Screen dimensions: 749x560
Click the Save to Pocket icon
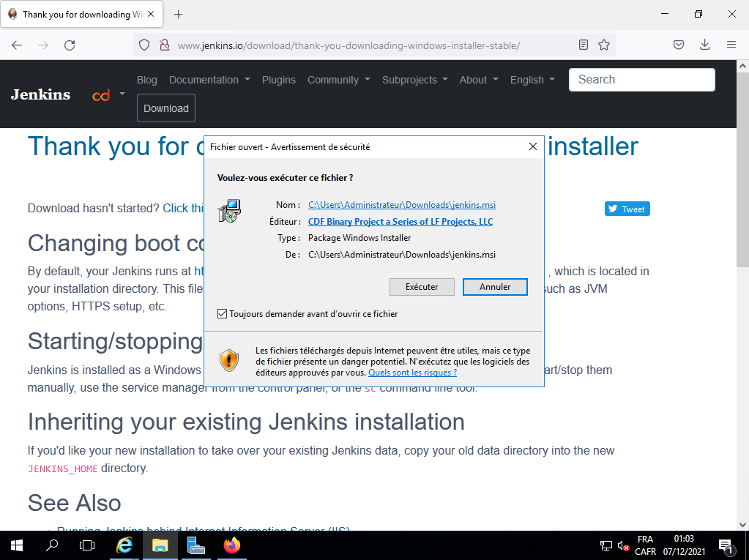click(679, 45)
